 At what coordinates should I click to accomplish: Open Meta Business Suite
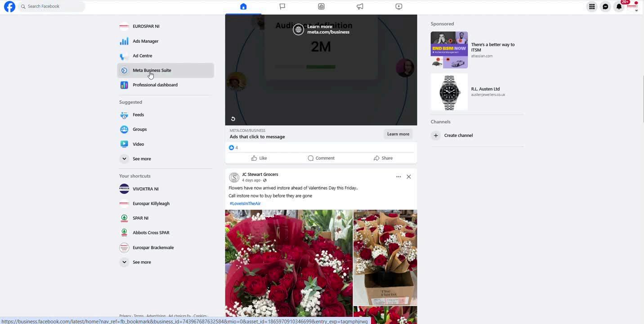[x=165, y=70]
